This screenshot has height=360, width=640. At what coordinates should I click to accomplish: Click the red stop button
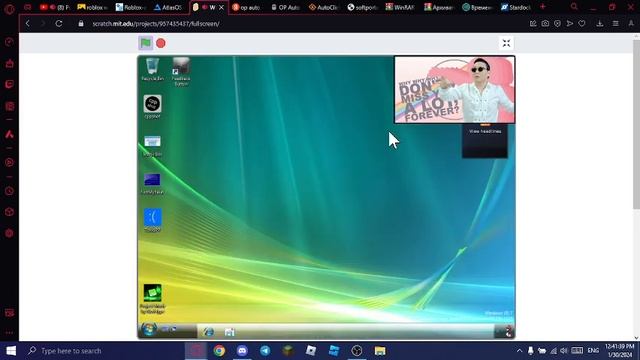(161, 43)
